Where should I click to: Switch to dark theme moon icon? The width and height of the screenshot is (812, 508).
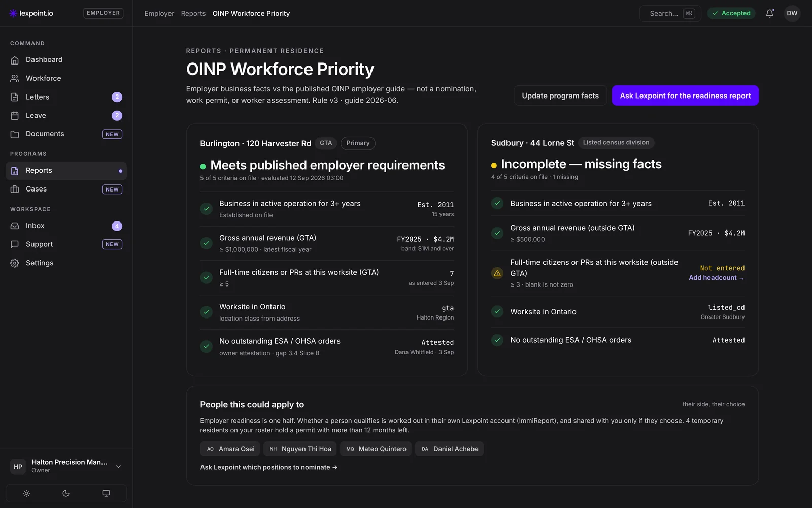(x=66, y=493)
